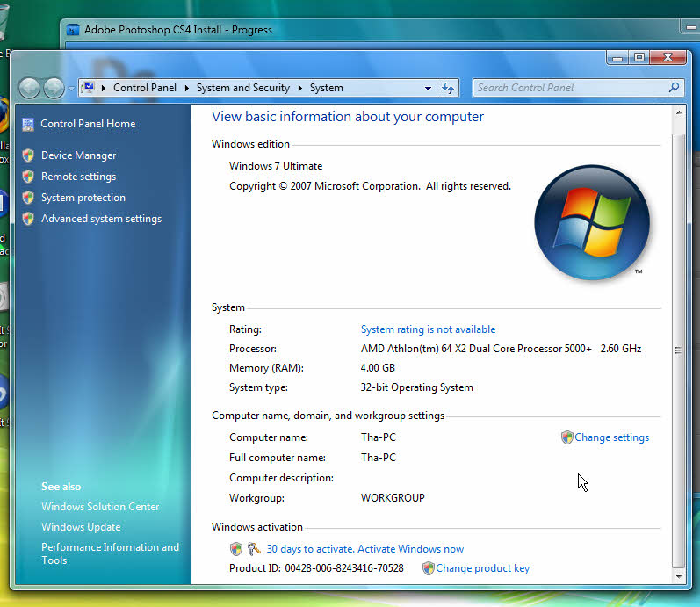Click the Windows 7 Ultimate edition text
This screenshot has height=607, width=700.
click(x=276, y=166)
